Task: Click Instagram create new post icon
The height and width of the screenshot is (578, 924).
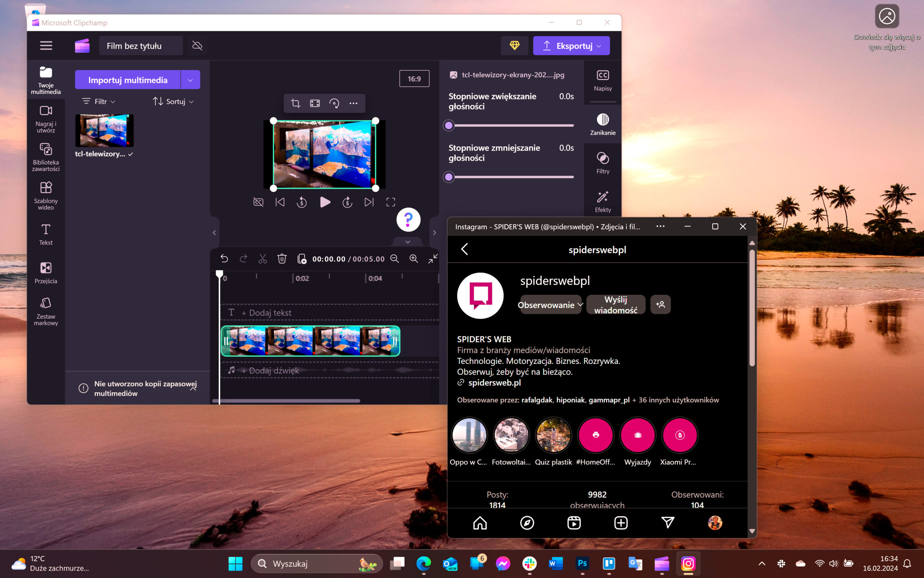Action: (621, 523)
